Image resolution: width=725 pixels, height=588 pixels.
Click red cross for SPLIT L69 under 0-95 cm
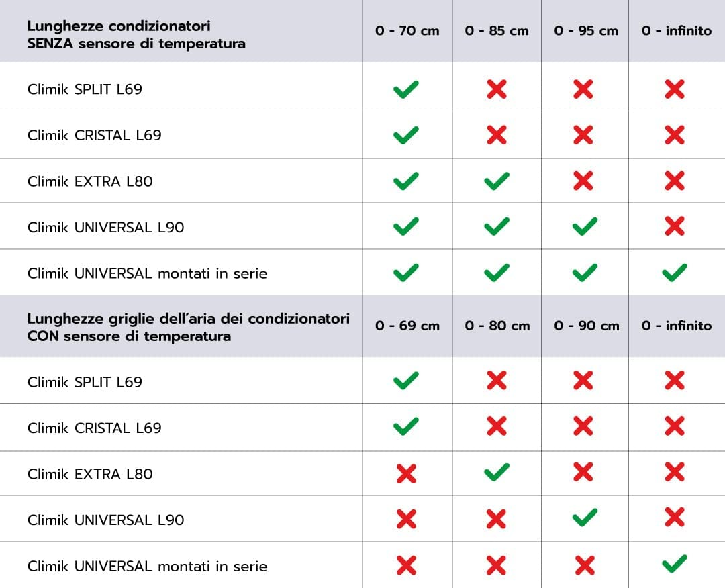(583, 89)
